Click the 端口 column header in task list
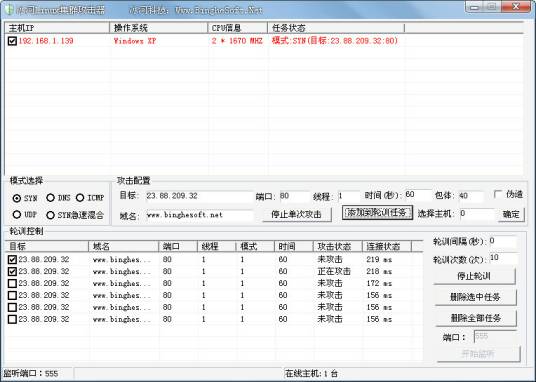This screenshot has height=382, width=536. click(178, 246)
